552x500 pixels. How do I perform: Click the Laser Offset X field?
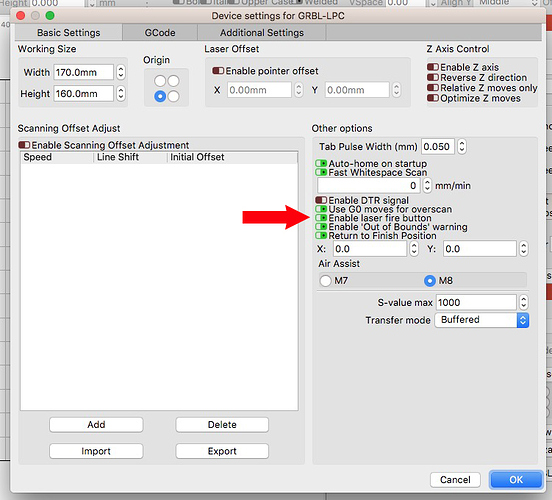coord(259,90)
